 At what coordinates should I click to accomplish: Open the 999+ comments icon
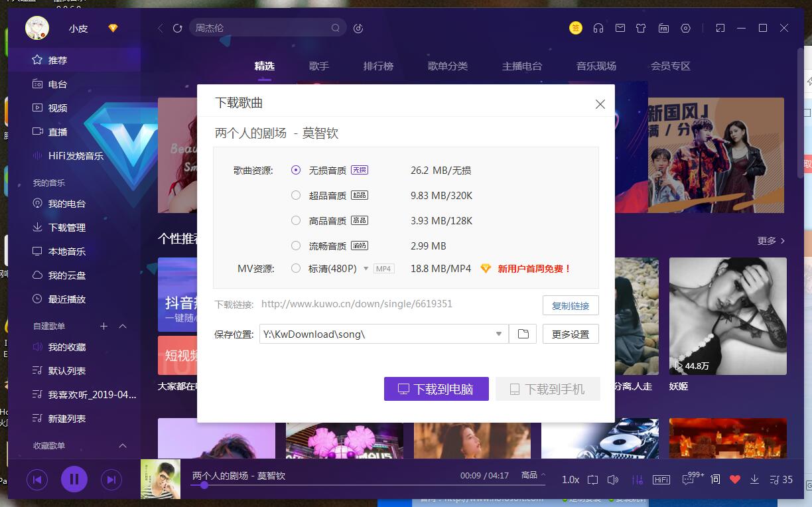[x=693, y=478]
